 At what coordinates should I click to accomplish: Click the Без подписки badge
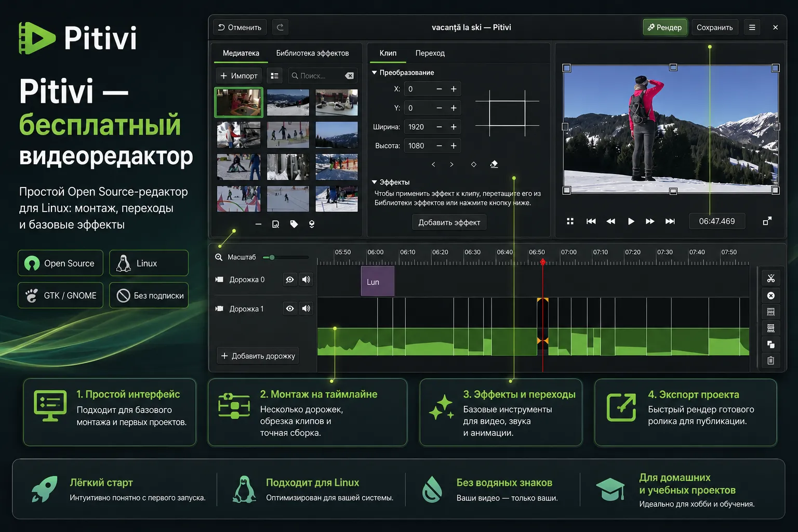[149, 296]
